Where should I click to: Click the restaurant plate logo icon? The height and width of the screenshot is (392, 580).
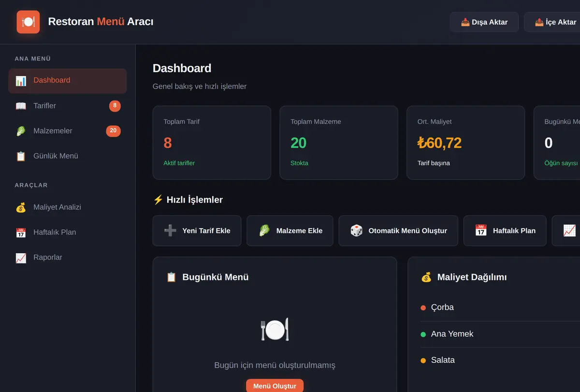28,22
